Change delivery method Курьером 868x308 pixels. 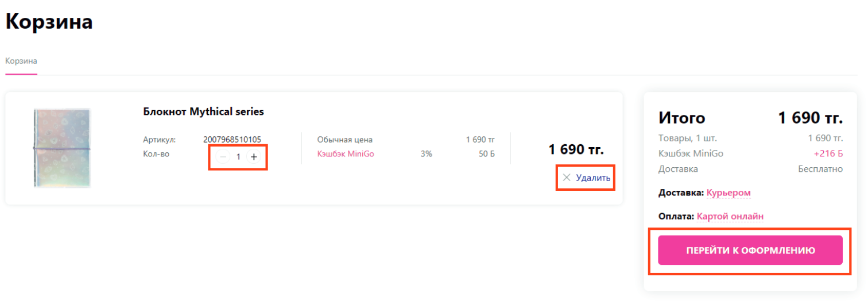tap(728, 192)
